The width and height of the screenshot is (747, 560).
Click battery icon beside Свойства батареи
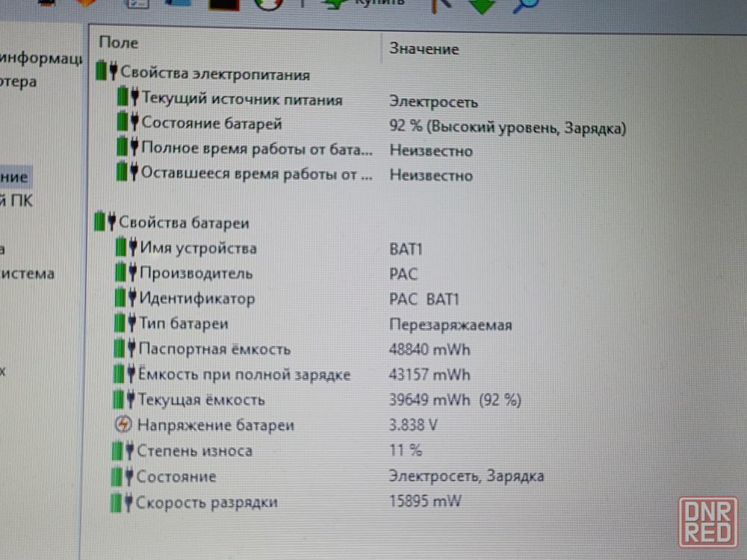point(106,222)
